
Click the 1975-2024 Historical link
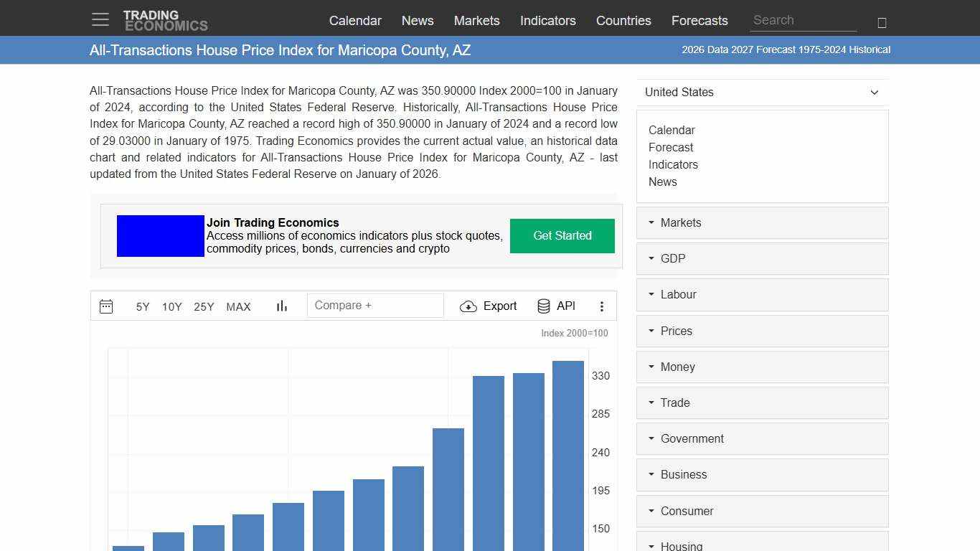[847, 50]
